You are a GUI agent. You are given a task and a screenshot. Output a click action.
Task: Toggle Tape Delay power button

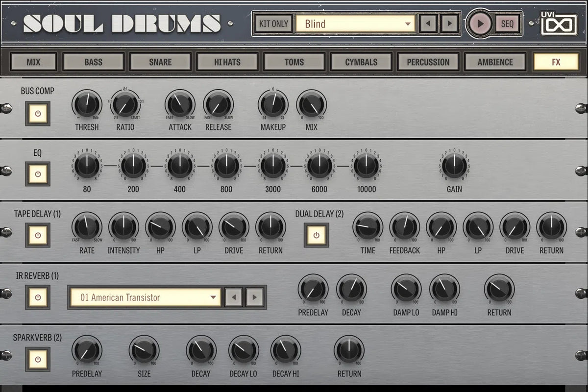(38, 235)
